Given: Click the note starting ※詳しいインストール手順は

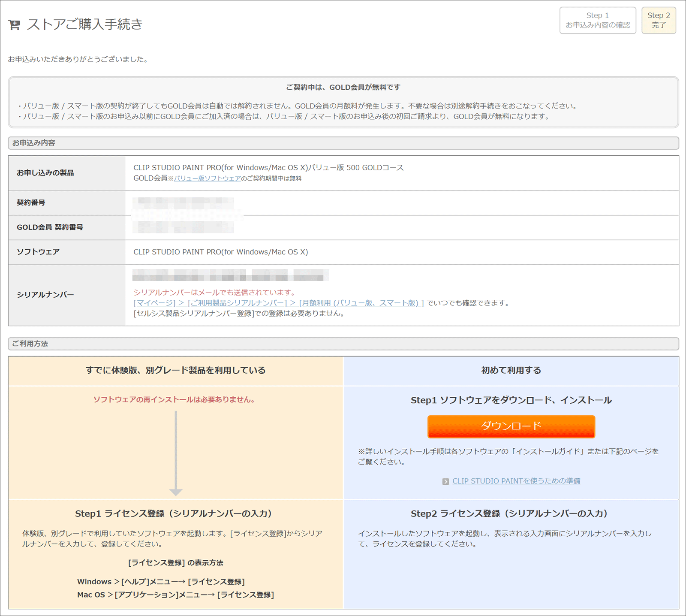Looking at the screenshot, I should pos(508,456).
